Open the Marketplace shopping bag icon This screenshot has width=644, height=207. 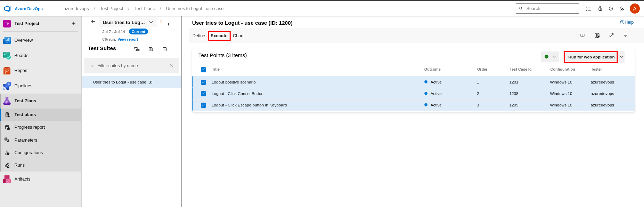(600, 9)
